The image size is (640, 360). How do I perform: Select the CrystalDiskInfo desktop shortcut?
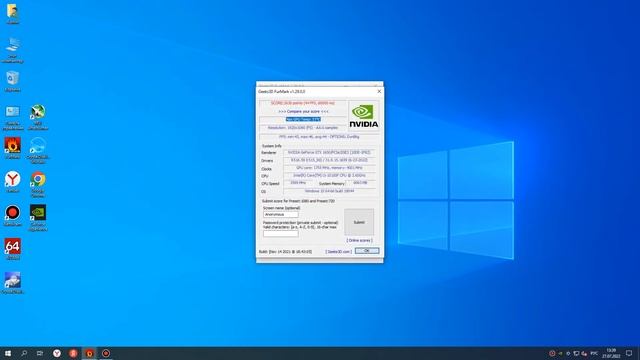[38, 151]
